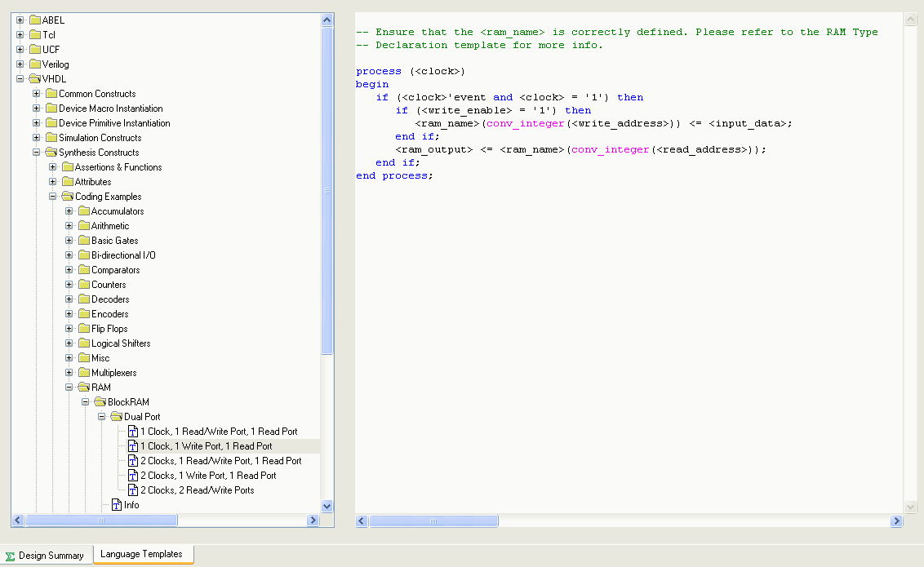The height and width of the screenshot is (567, 924).
Task: Click template icon for 2 Clocks, 2 Read/Write Ports
Action: [133, 490]
